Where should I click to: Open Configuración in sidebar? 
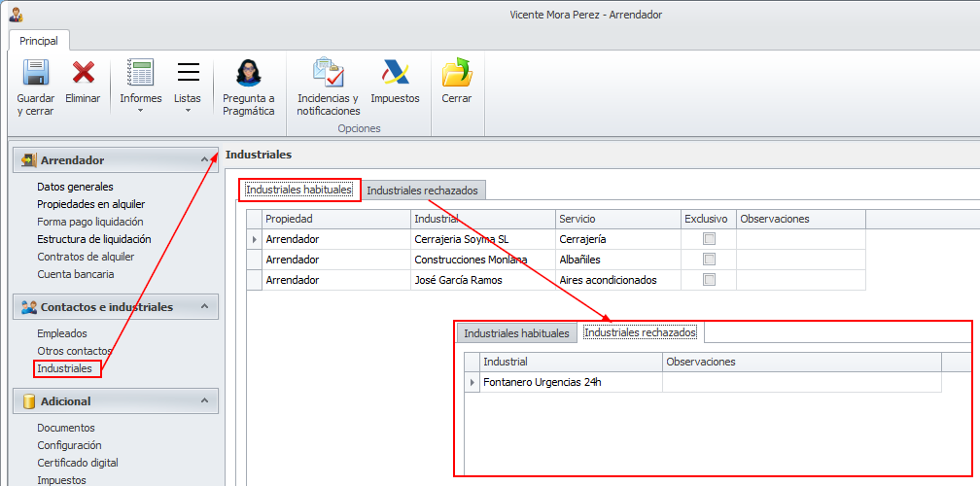click(x=69, y=445)
